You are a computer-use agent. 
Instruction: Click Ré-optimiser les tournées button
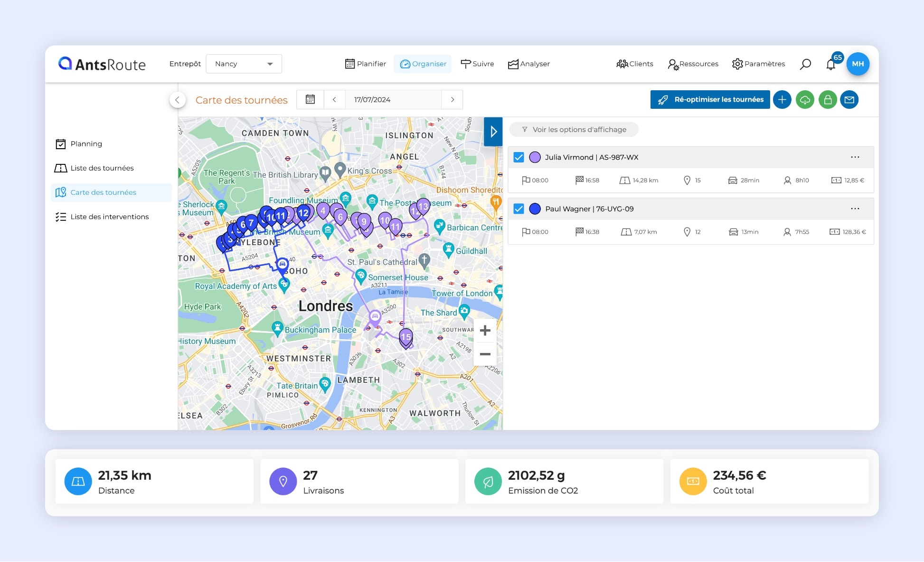coord(710,100)
